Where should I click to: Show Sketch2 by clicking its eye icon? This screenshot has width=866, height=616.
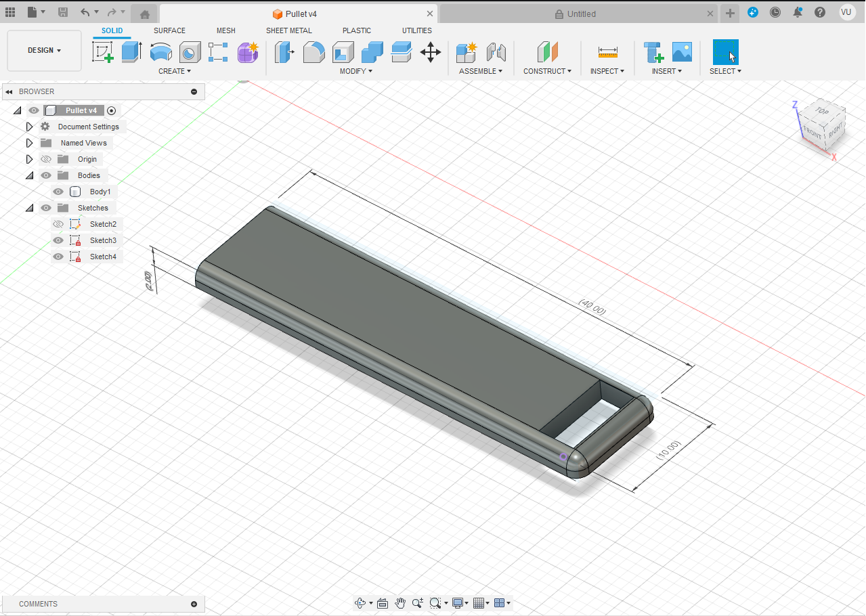pos(58,224)
